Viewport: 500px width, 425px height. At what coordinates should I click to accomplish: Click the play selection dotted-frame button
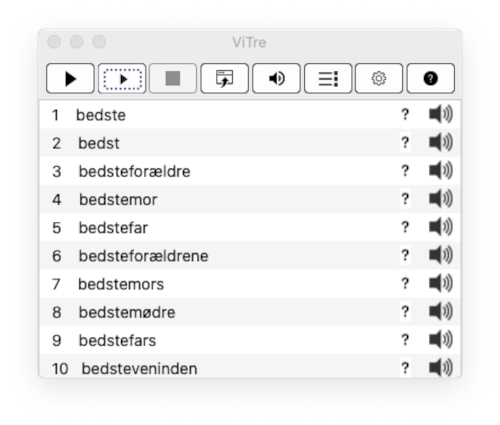point(122,79)
